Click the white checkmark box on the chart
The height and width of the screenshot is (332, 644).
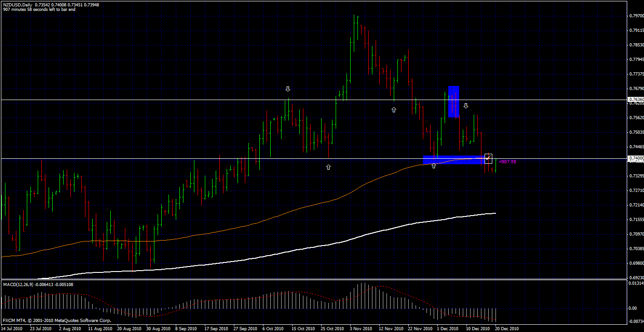click(x=489, y=159)
